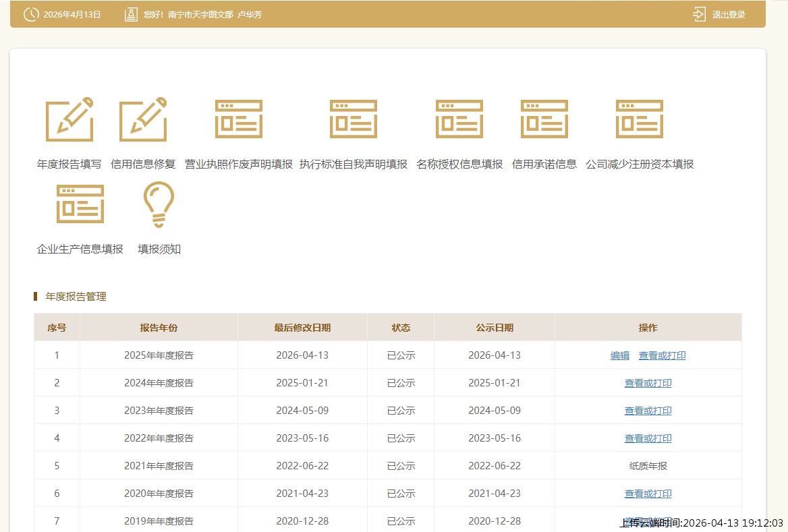Image resolution: width=788 pixels, height=532 pixels.
Task: Click the 公示日期 column header
Action: [495, 328]
